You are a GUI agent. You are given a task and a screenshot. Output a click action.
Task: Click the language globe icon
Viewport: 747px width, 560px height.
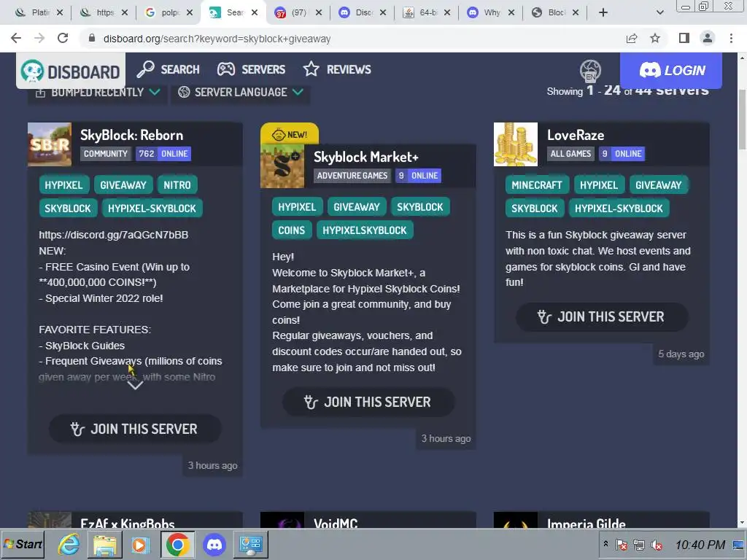(x=590, y=71)
